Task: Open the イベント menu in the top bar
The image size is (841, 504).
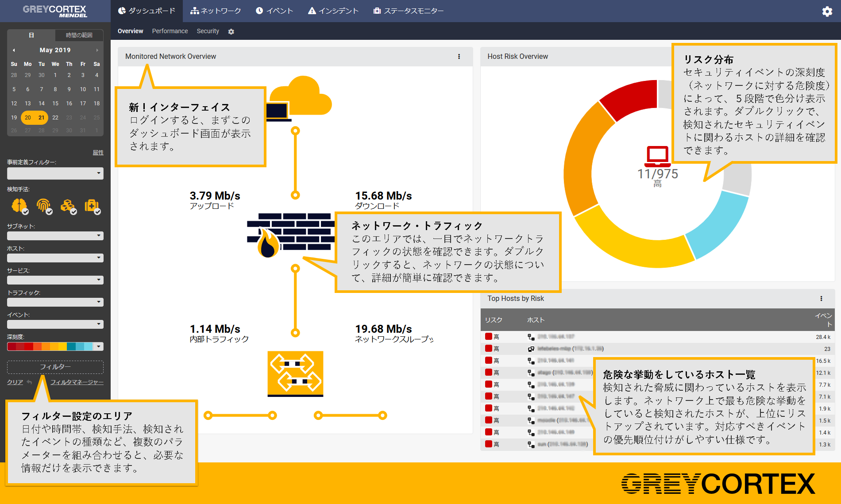Action: [x=274, y=11]
